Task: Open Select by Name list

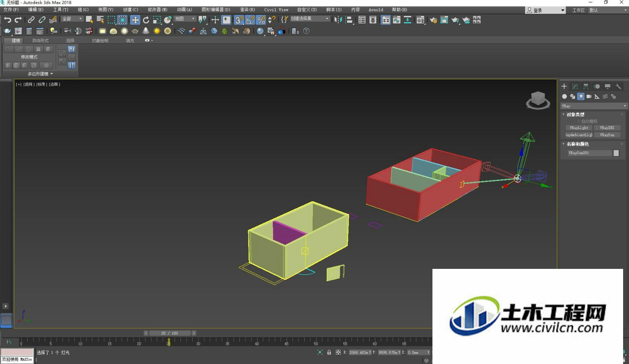Action: click(x=100, y=20)
